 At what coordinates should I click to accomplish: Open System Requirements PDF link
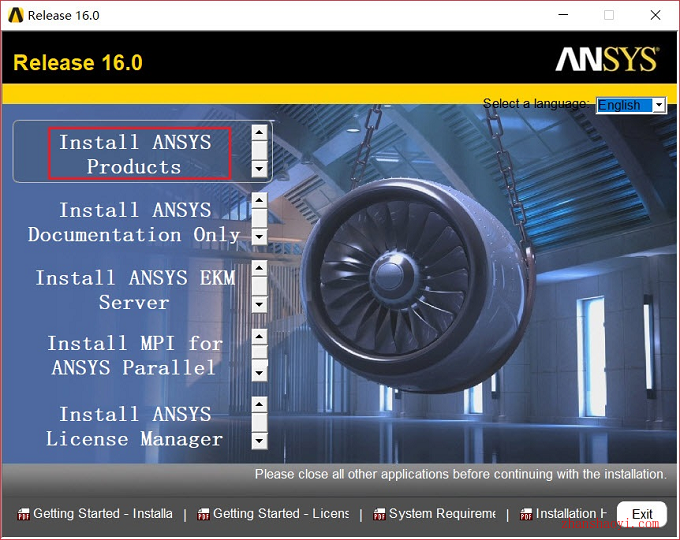coord(442,514)
